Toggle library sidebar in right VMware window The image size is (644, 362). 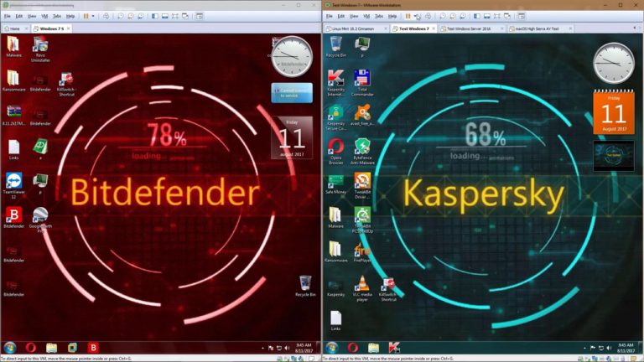(477, 16)
